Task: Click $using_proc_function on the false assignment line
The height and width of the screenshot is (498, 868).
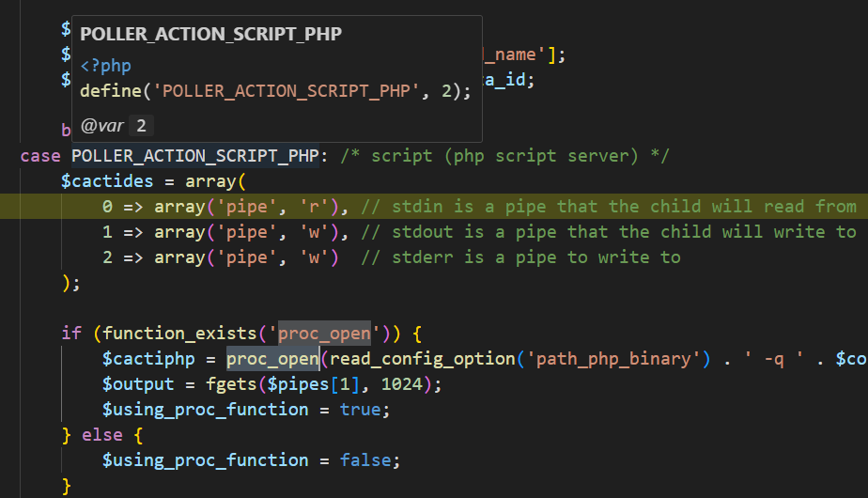Action: (x=206, y=460)
